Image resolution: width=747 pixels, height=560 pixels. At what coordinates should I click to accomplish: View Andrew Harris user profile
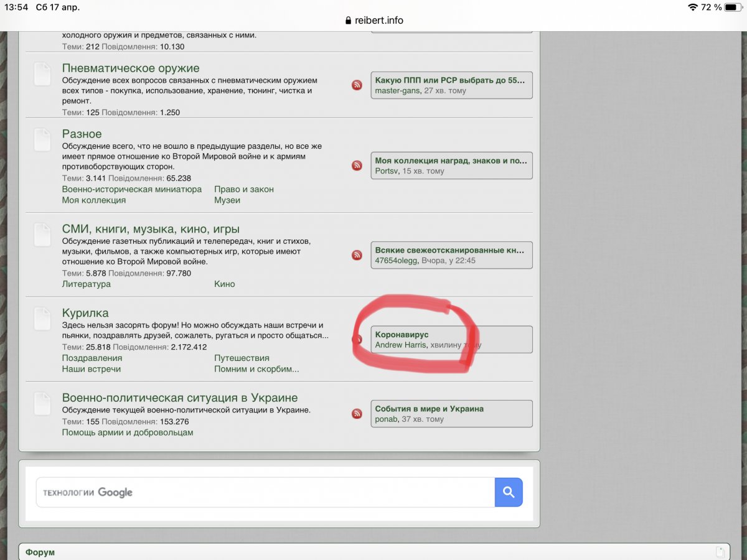(x=401, y=345)
